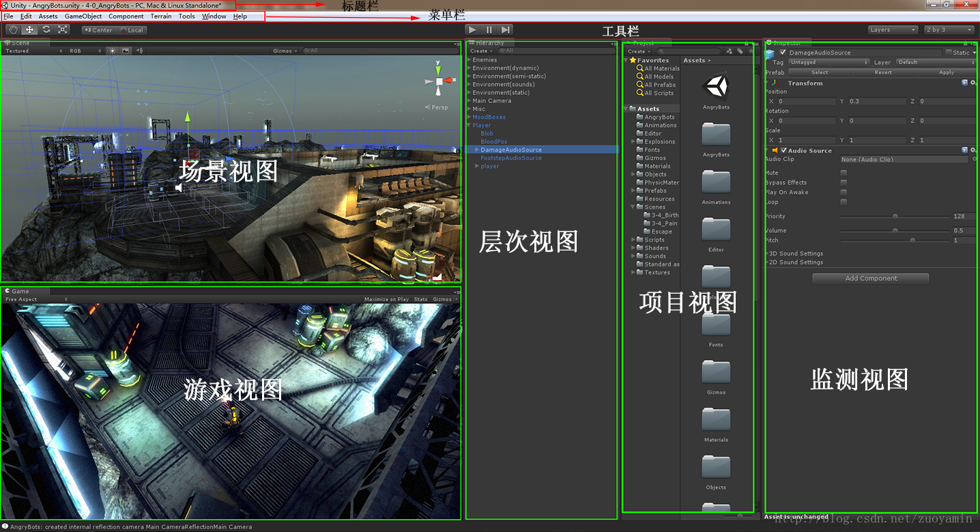The width and height of the screenshot is (980, 532).
Task: Click the search by type icon in Project
Action: [729, 51]
